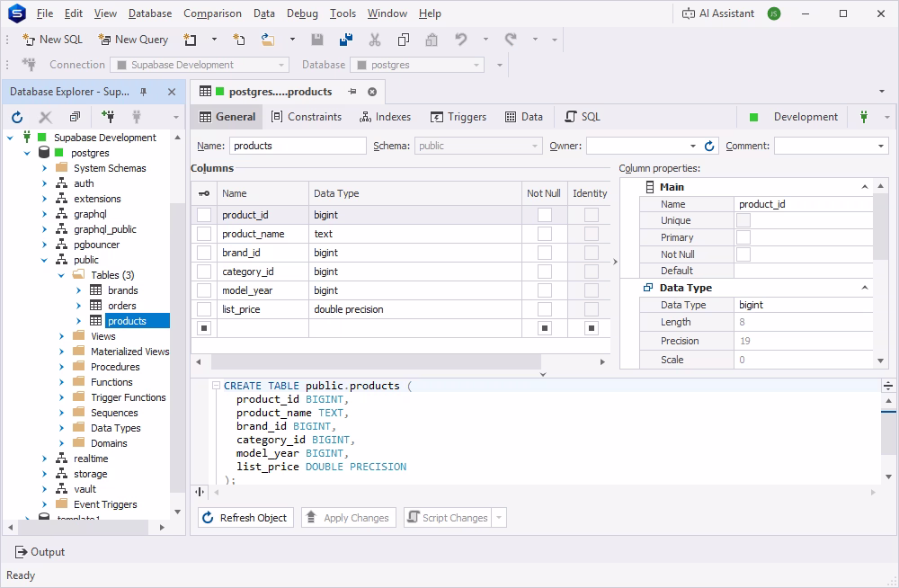Image resolution: width=899 pixels, height=588 pixels.
Task: Switch to the Constraints tab
Action: pyautogui.click(x=307, y=117)
